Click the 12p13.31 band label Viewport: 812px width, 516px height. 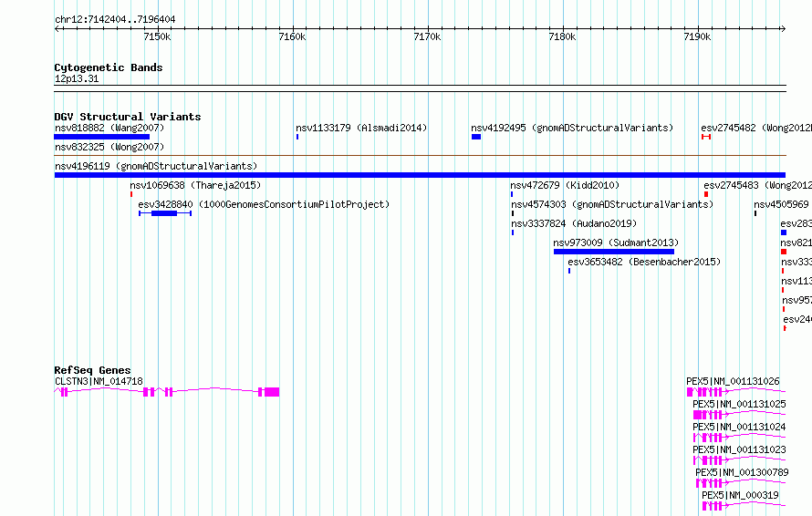[77, 78]
